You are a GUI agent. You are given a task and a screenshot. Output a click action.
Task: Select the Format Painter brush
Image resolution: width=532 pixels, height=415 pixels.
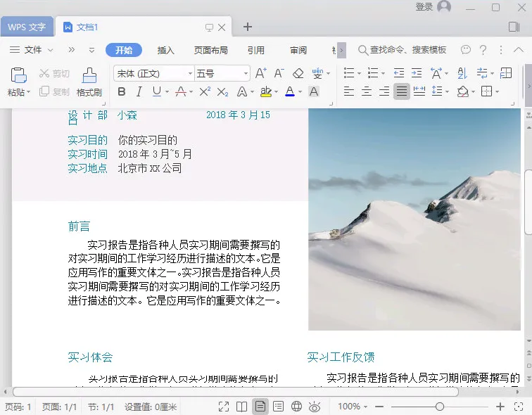pyautogui.click(x=89, y=75)
